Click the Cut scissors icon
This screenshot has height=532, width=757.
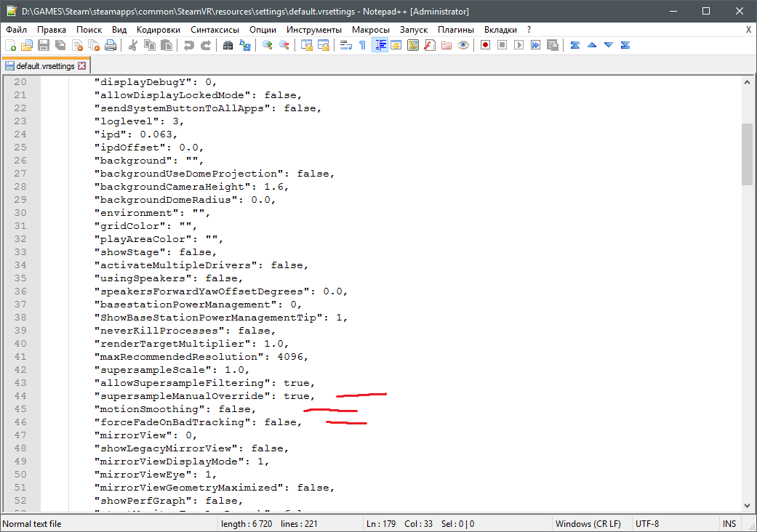(x=133, y=45)
